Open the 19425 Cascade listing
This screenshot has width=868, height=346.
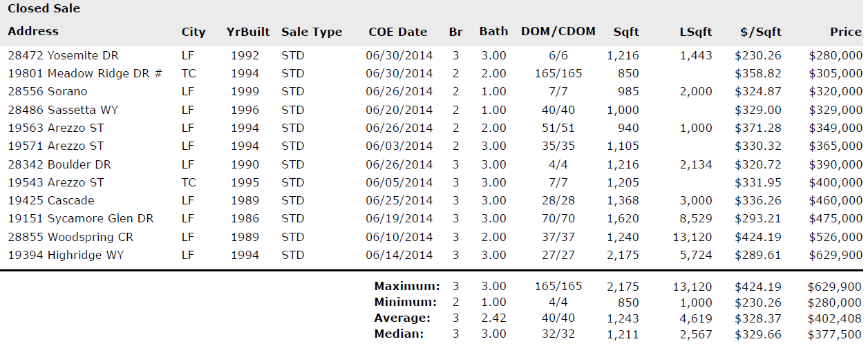click(51, 200)
